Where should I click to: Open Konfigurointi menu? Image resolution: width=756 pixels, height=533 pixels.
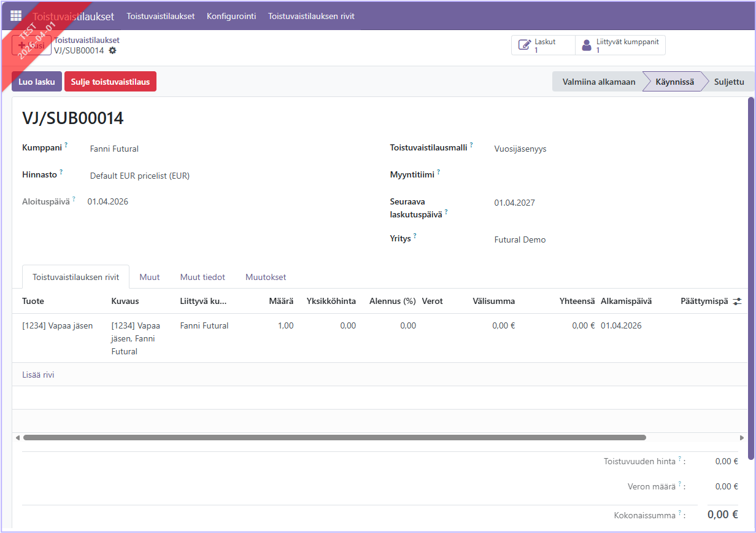[231, 16]
